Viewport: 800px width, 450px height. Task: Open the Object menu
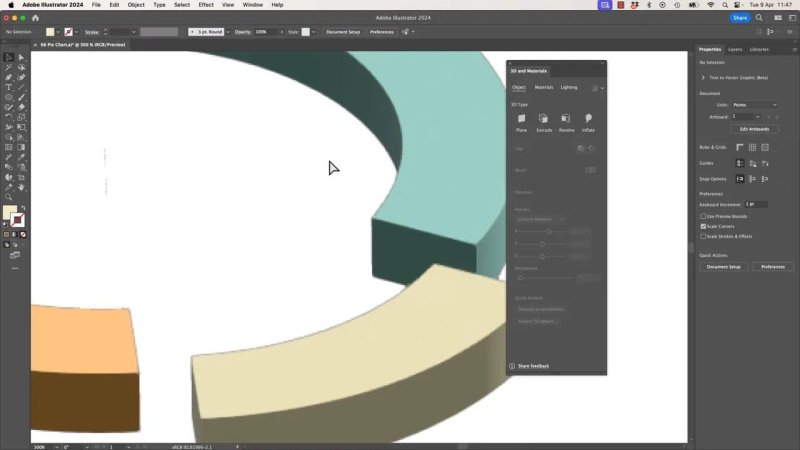click(136, 5)
